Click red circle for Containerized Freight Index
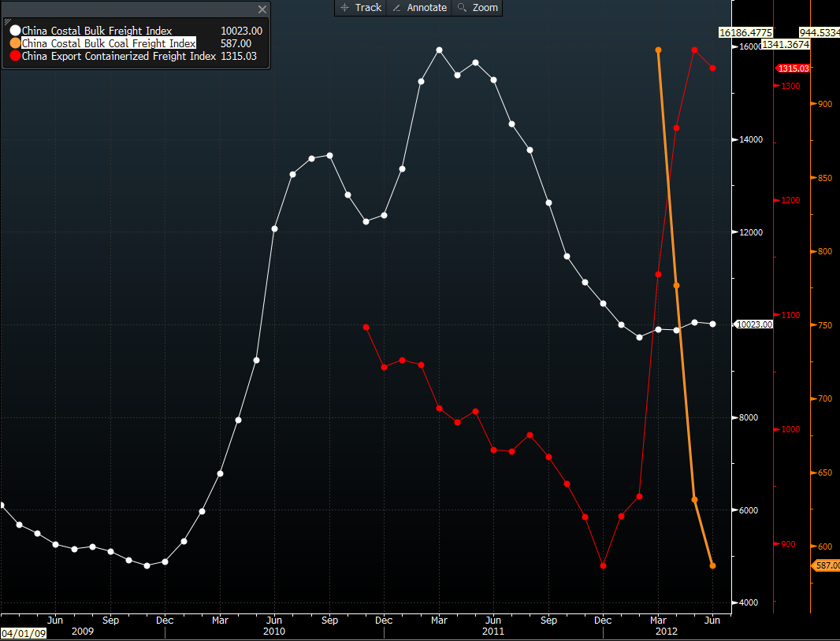 point(15,56)
